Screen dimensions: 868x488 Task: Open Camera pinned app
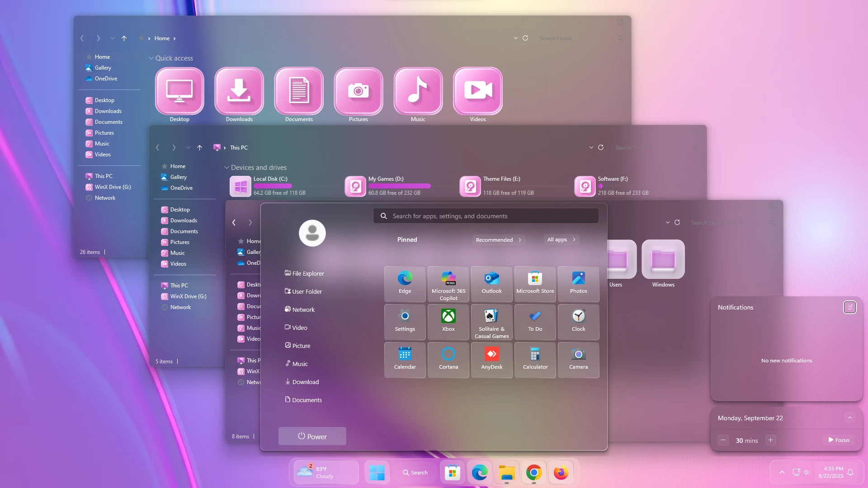click(x=579, y=360)
